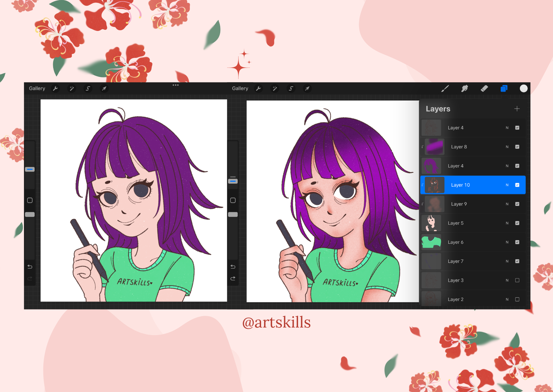Open blend mode N for purple-hair Layer 4
This screenshot has height=392, width=553.
click(507, 166)
